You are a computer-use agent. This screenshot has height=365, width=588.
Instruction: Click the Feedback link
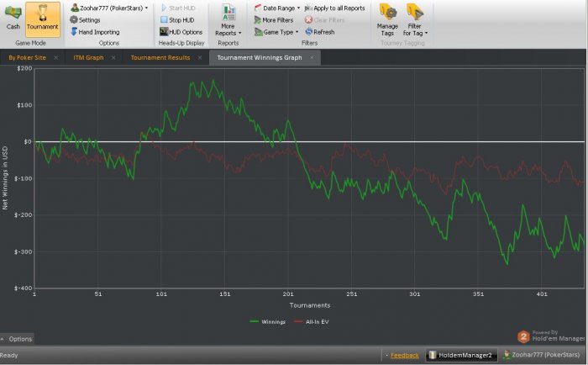(x=404, y=356)
